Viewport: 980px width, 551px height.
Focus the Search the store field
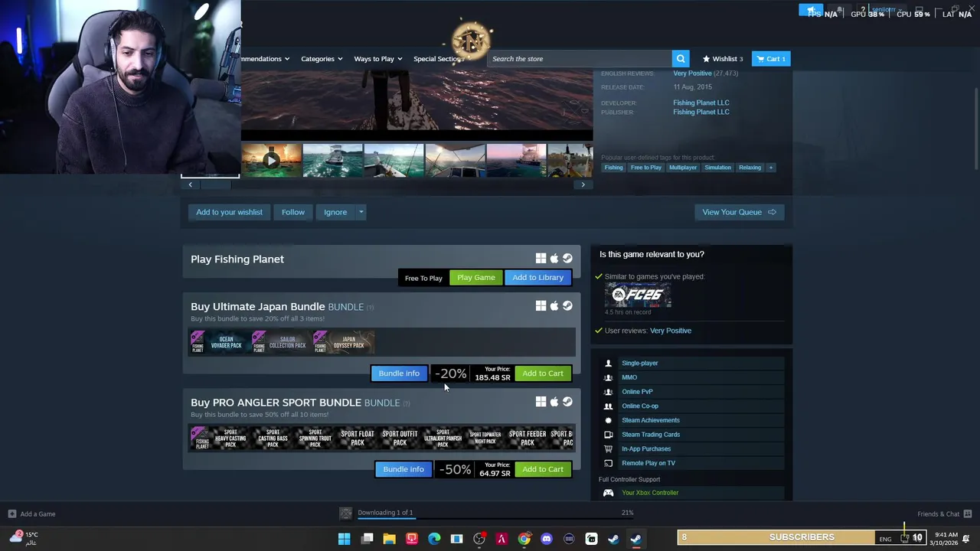pyautogui.click(x=580, y=59)
